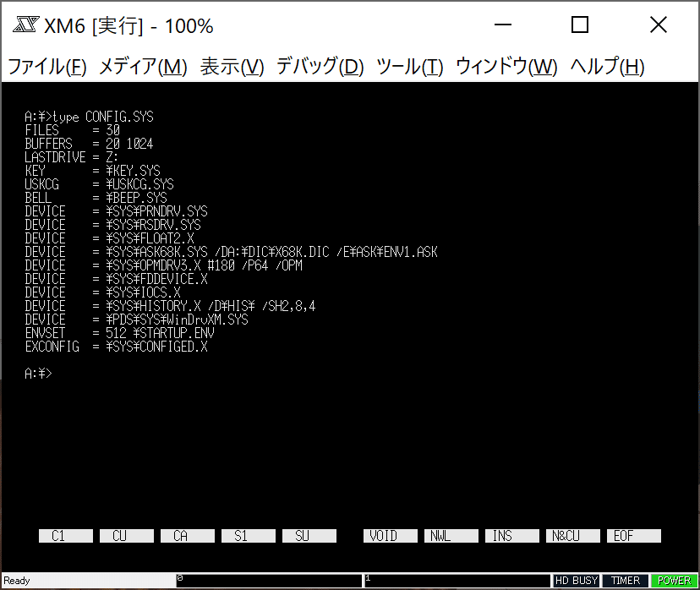This screenshot has height=590, width=700.
Task: Click the 'ENVSET = 512 ¥STARTUP.ENV' line
Action: pyautogui.click(x=120, y=333)
